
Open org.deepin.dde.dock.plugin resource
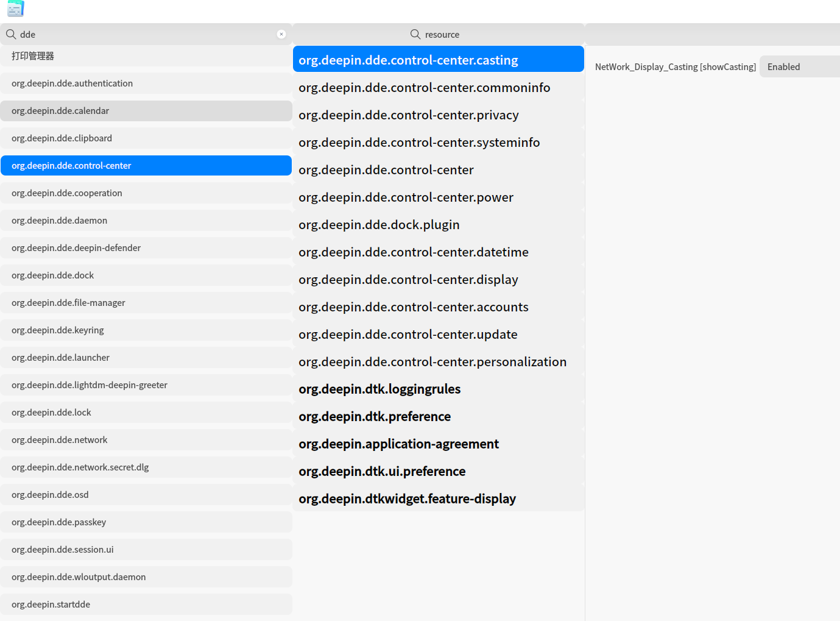[x=439, y=224]
